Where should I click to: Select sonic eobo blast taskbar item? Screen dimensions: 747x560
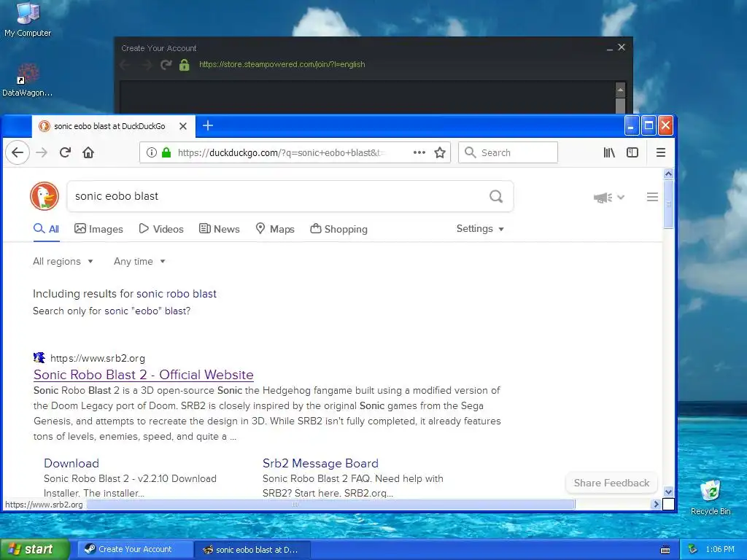click(x=252, y=550)
